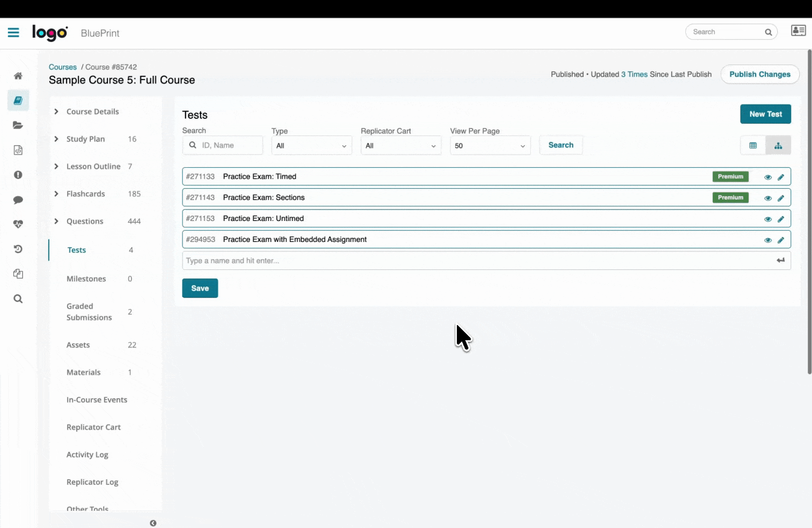
Task: Edit Practice Exam: Timed pencil icon
Action: 781,177
